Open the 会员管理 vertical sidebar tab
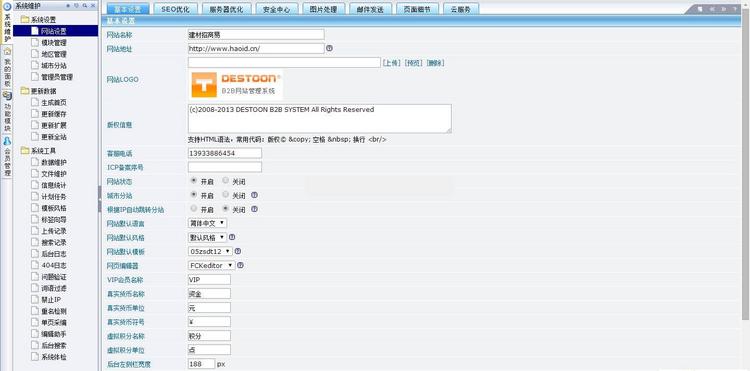The image size is (750, 371). (7, 157)
